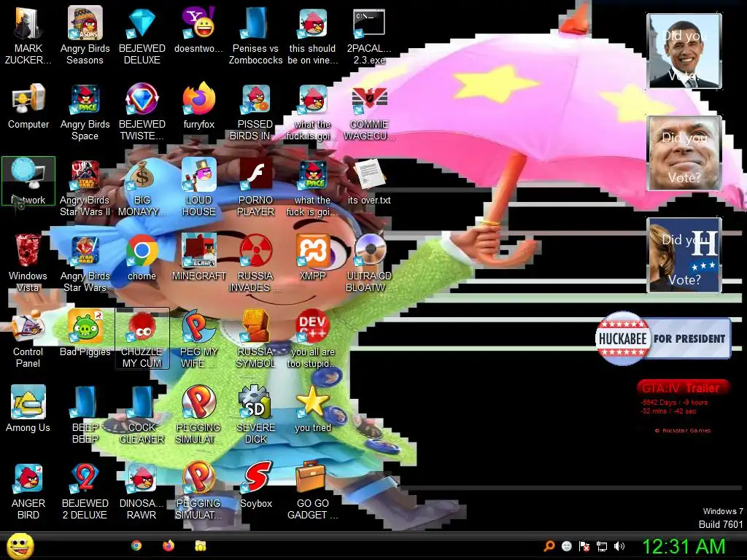Open the you all are too stupid Dev-C++ icon

(312, 339)
